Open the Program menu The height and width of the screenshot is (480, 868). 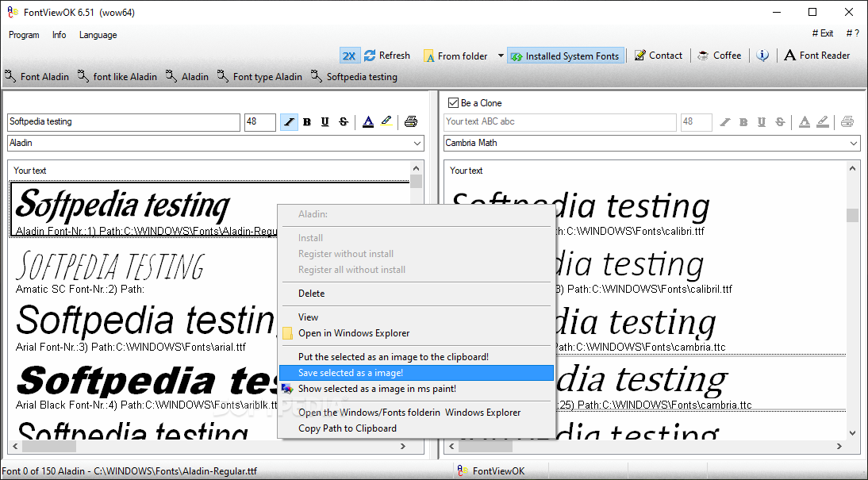click(x=24, y=35)
